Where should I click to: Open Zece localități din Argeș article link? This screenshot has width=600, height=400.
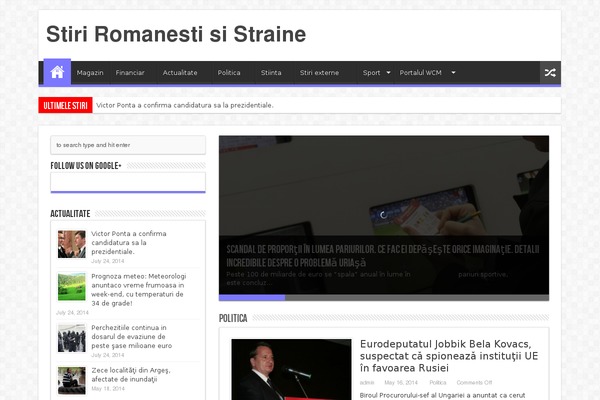tap(130, 375)
